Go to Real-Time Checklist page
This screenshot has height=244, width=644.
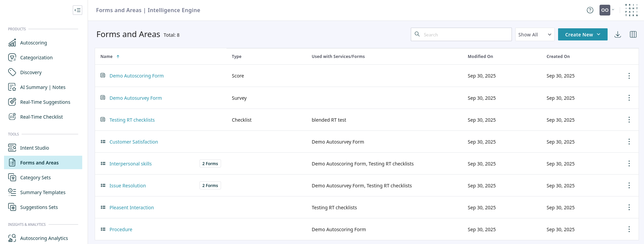pos(41,117)
